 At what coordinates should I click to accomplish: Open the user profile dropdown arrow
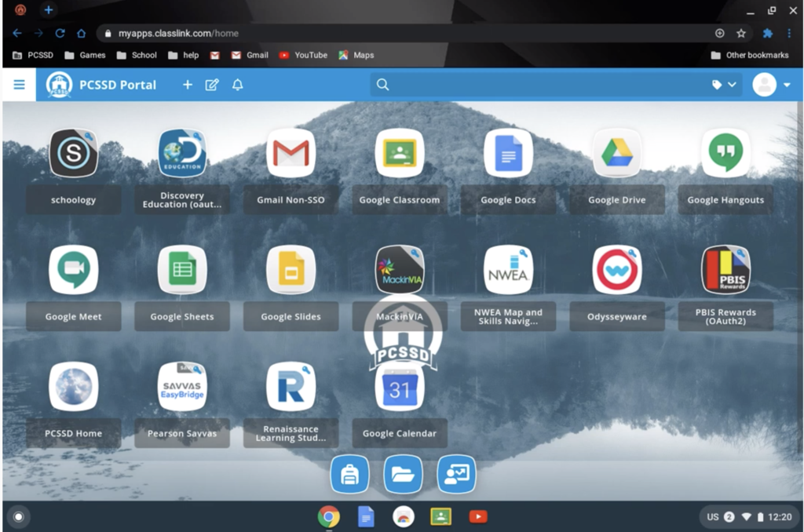tap(787, 85)
